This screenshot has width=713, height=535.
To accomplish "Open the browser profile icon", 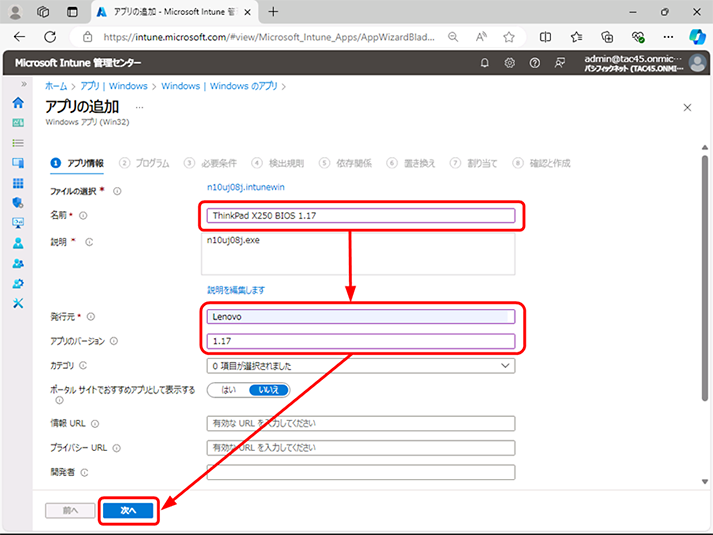I will click(15, 12).
